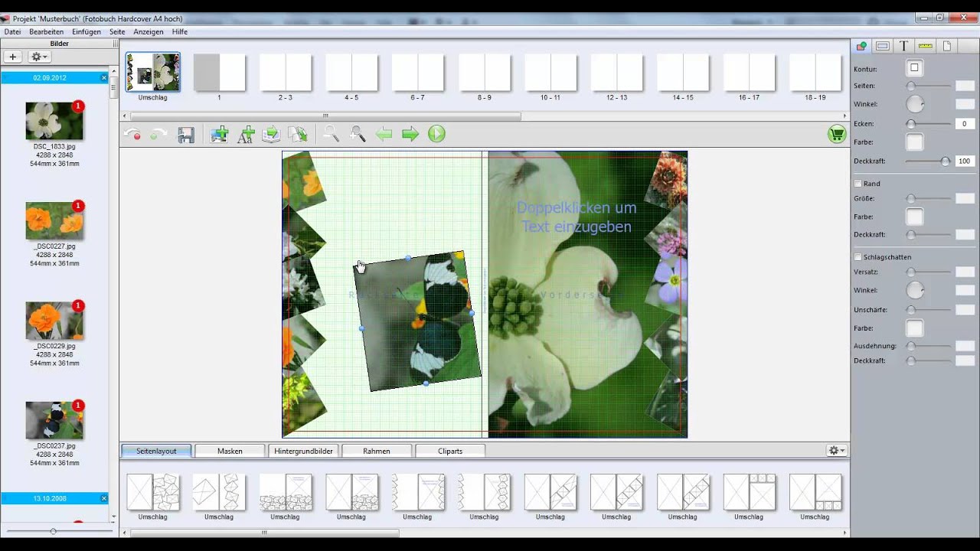Open the shape properties tab icon
Viewport: 980px width, 551px height.
(x=861, y=46)
